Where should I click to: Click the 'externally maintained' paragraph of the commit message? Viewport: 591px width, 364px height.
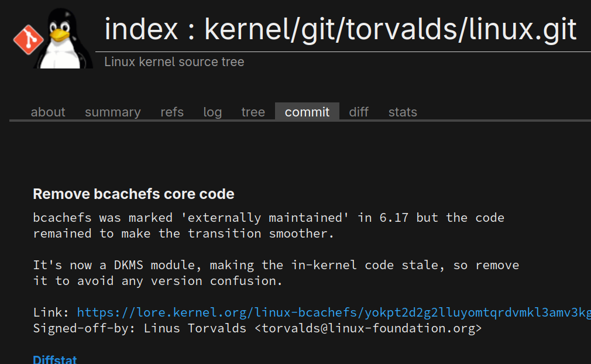coord(268,225)
